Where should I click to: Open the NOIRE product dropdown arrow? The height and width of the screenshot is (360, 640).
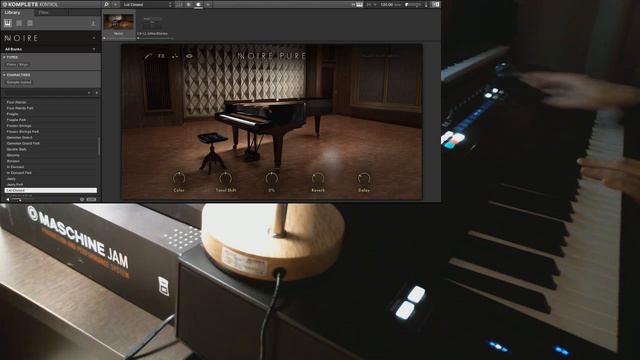click(x=94, y=38)
